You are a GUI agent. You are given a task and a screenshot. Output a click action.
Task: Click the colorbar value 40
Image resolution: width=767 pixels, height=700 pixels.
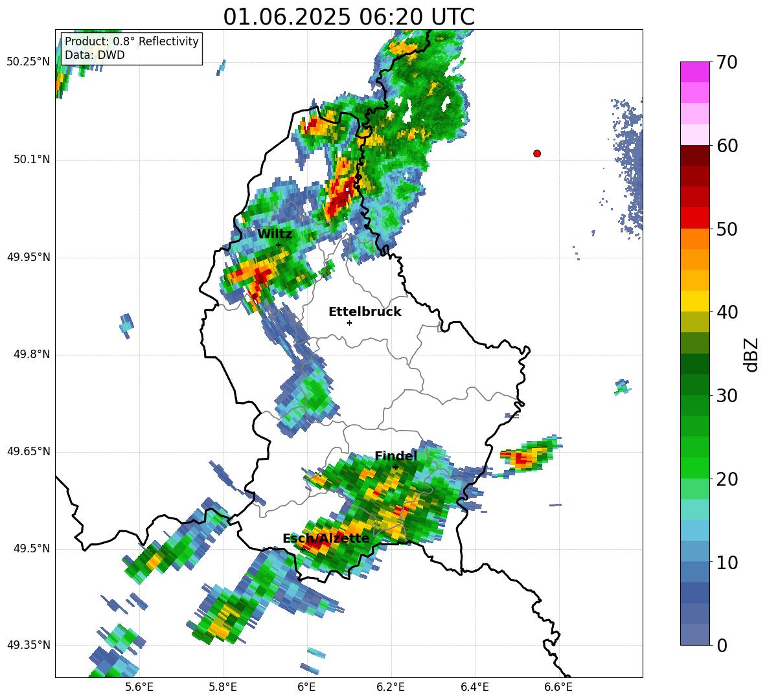point(727,312)
